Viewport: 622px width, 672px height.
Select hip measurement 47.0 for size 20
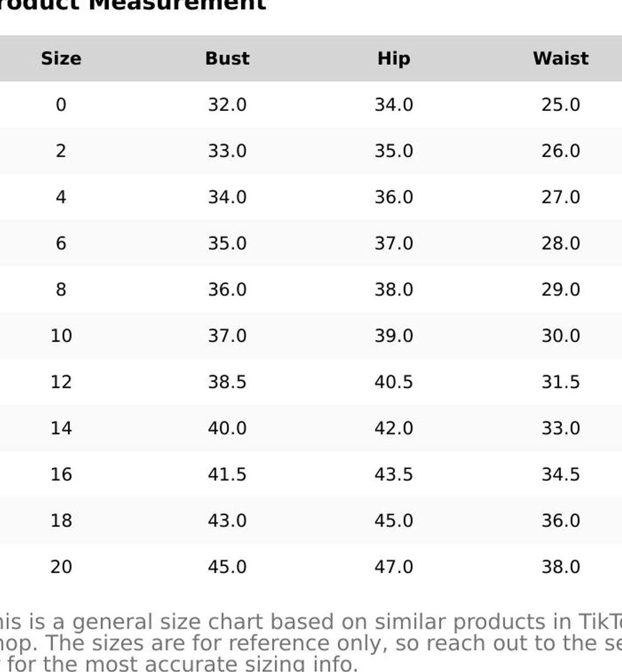coord(393,567)
